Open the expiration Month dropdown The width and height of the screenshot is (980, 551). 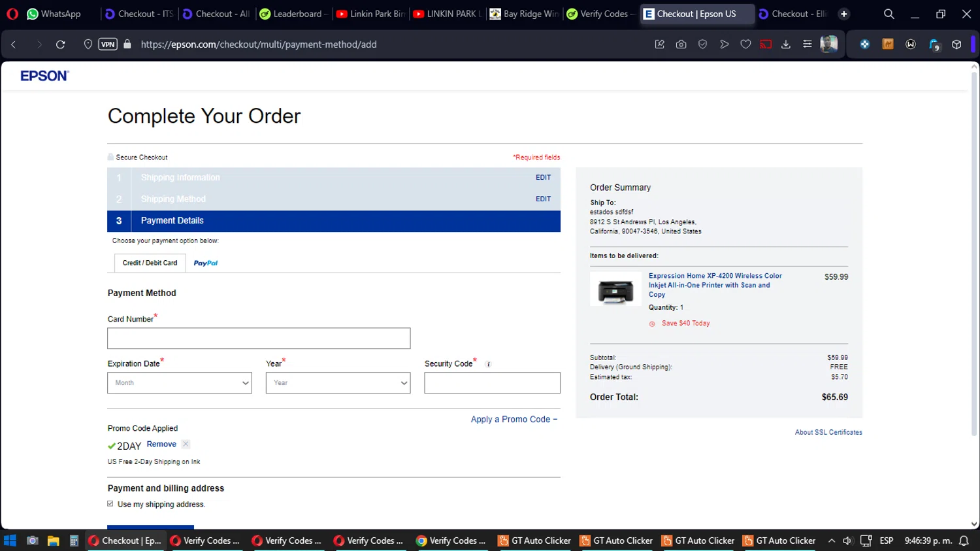pos(180,383)
